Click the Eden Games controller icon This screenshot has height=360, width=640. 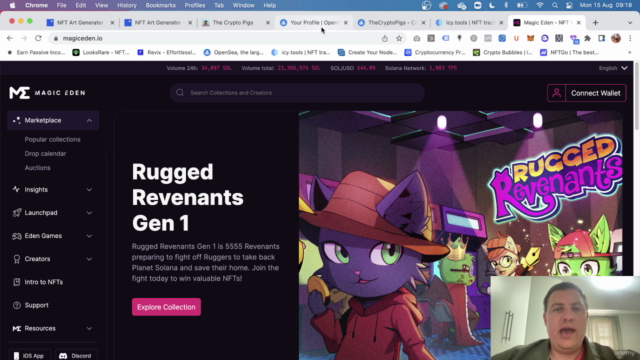pos(17,236)
